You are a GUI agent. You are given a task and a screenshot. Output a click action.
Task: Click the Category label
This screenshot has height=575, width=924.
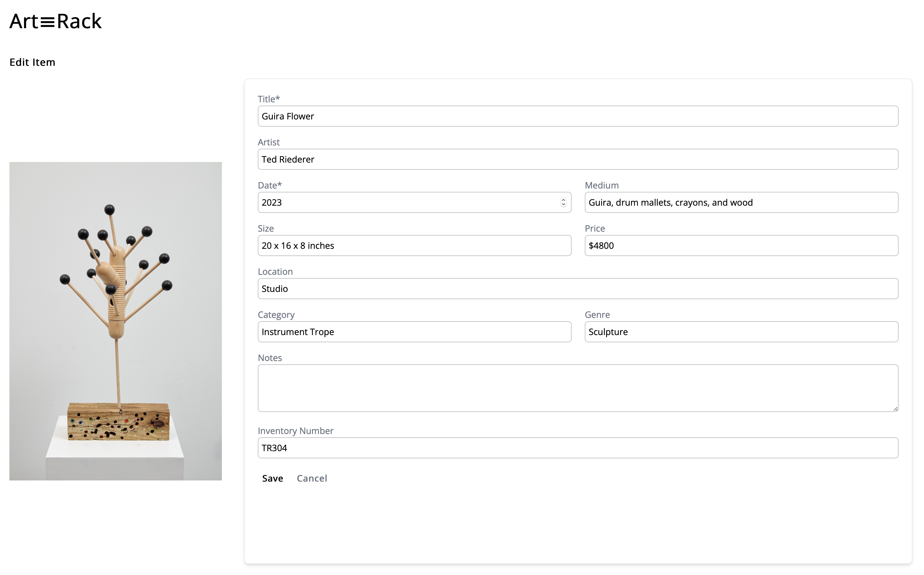coord(276,315)
